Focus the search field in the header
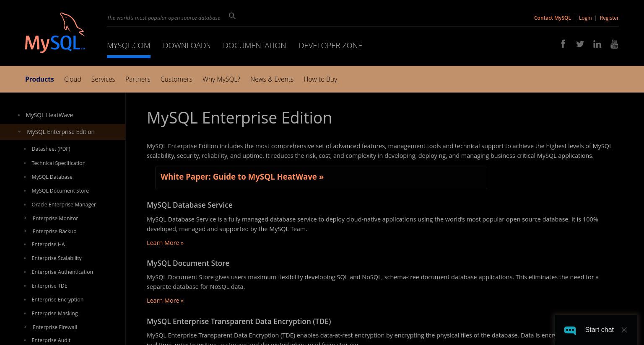Viewport: 644px width, 345px height. coord(164,18)
